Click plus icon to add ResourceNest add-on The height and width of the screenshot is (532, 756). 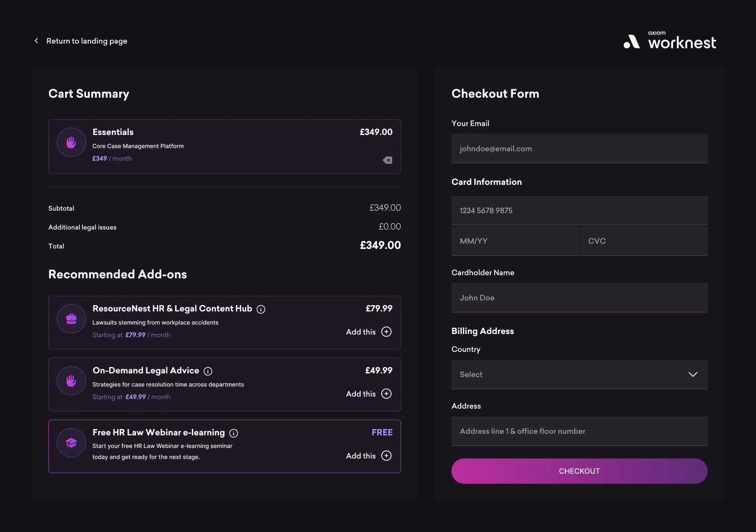(386, 332)
